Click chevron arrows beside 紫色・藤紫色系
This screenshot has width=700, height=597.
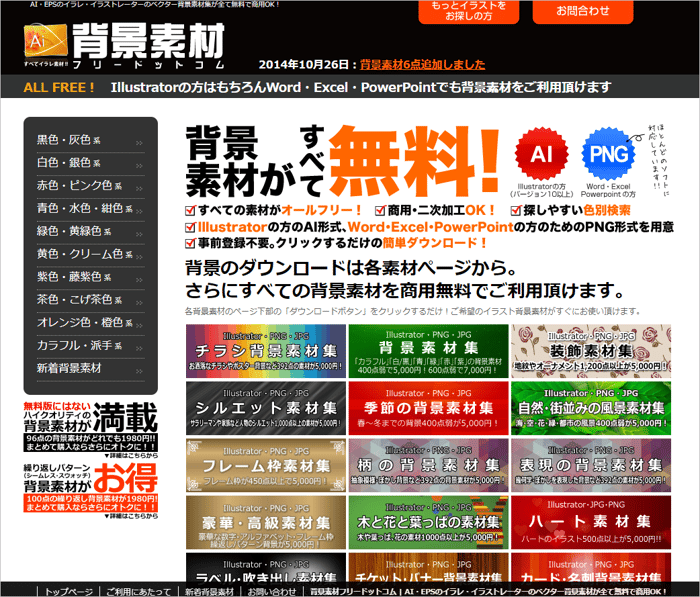coord(139,280)
